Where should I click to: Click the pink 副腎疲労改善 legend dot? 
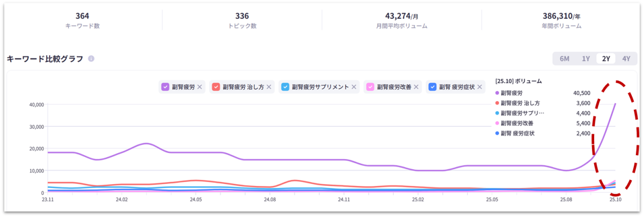(496, 123)
